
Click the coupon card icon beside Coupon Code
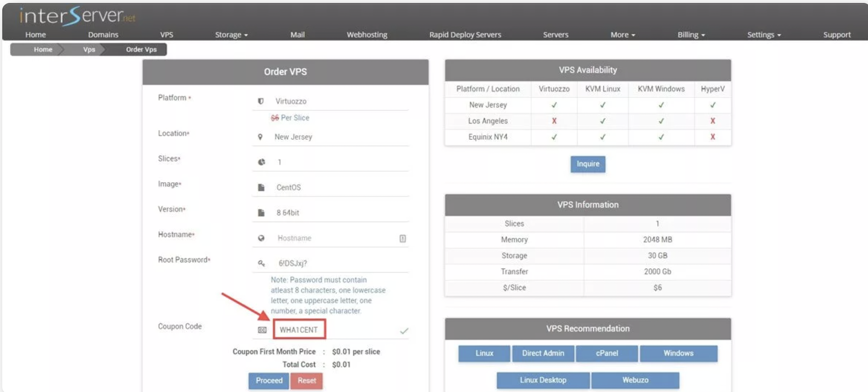262,330
